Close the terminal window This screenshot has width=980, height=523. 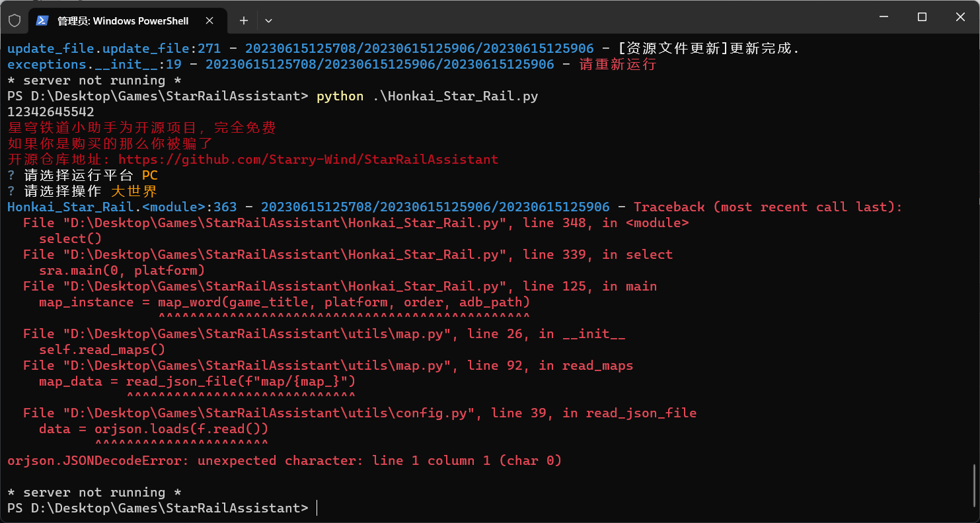(x=960, y=17)
